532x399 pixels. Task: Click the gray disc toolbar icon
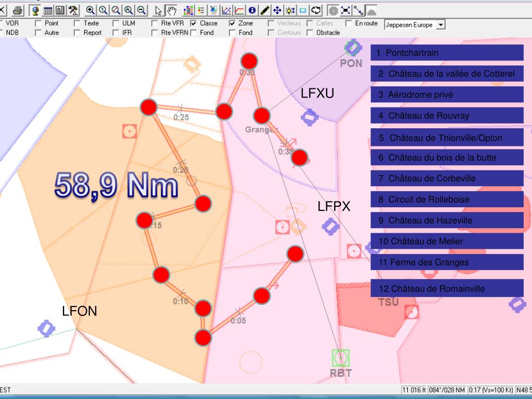[333, 10]
